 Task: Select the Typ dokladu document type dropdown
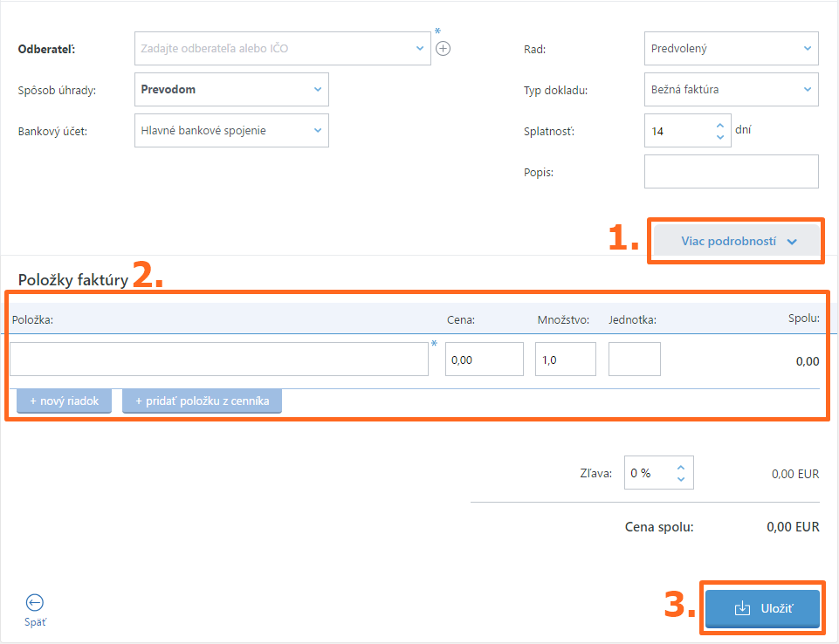731,90
